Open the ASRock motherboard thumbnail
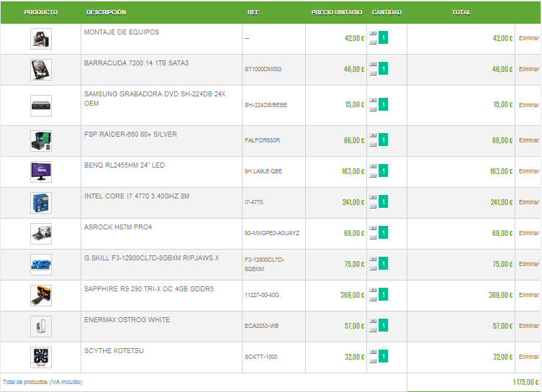542x392 pixels. pyautogui.click(x=41, y=234)
